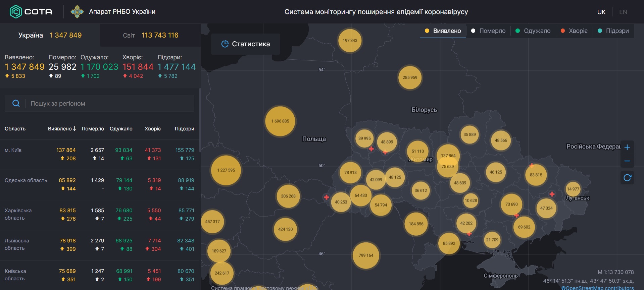
Task: Select the Хворіє map filter
Action: click(574, 31)
